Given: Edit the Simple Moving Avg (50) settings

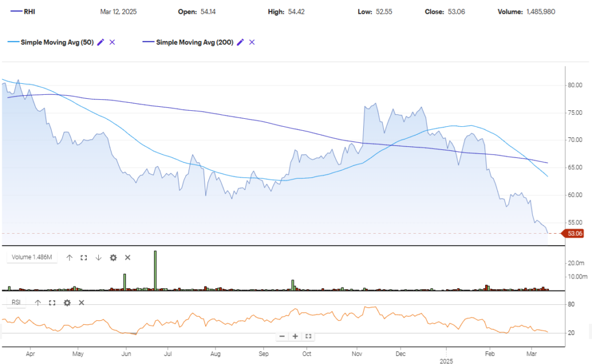Looking at the screenshot, I should click(101, 42).
